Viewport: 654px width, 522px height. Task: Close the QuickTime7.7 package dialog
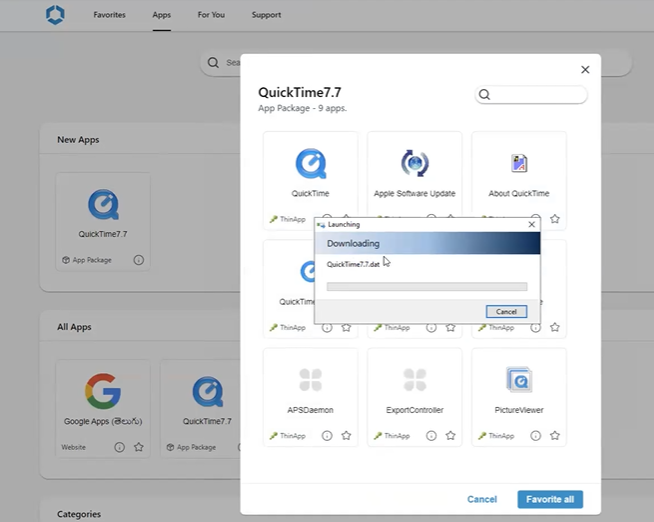click(585, 70)
